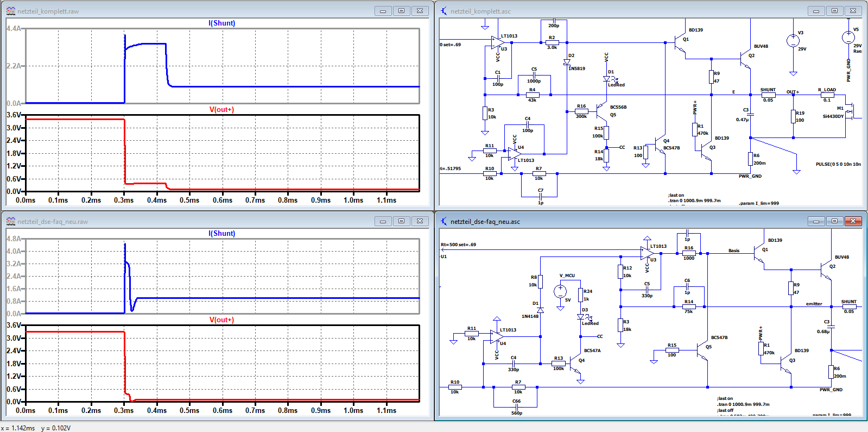The width and height of the screenshot is (868, 432).
Task: Close the netzteil_dse-faq_neu.asc window
Action: tap(853, 221)
